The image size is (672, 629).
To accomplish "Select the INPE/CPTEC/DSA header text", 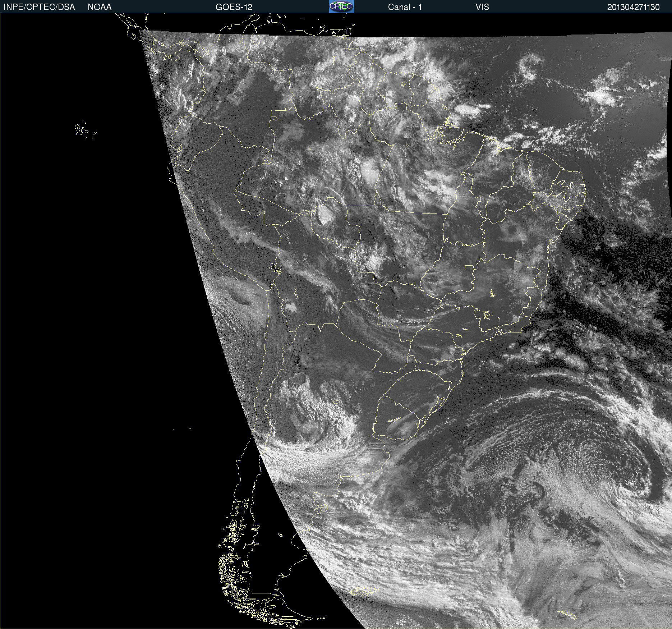I will click(x=39, y=7).
